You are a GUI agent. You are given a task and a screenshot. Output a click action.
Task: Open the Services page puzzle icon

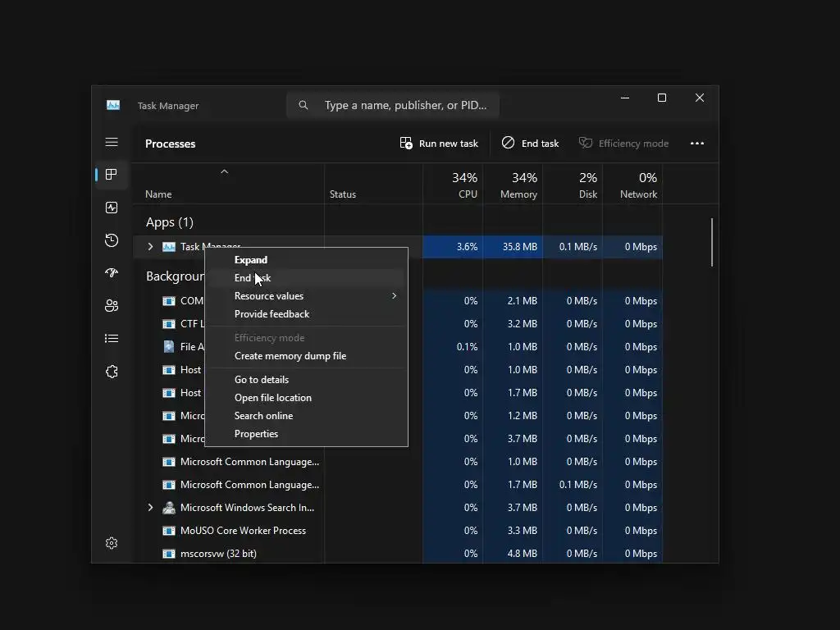[112, 372]
